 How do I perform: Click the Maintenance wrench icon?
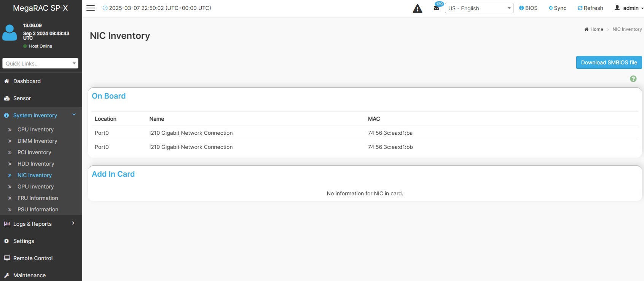6,275
